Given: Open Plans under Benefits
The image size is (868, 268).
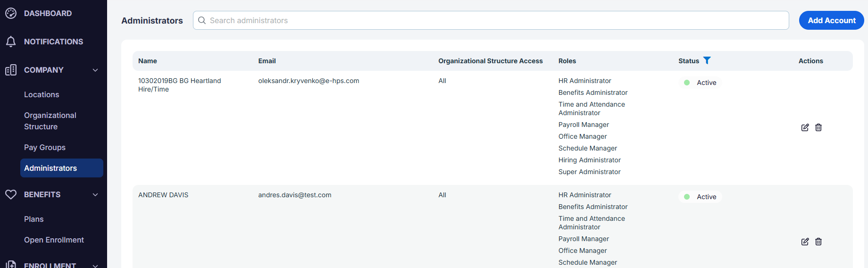Looking at the screenshot, I should [x=33, y=219].
